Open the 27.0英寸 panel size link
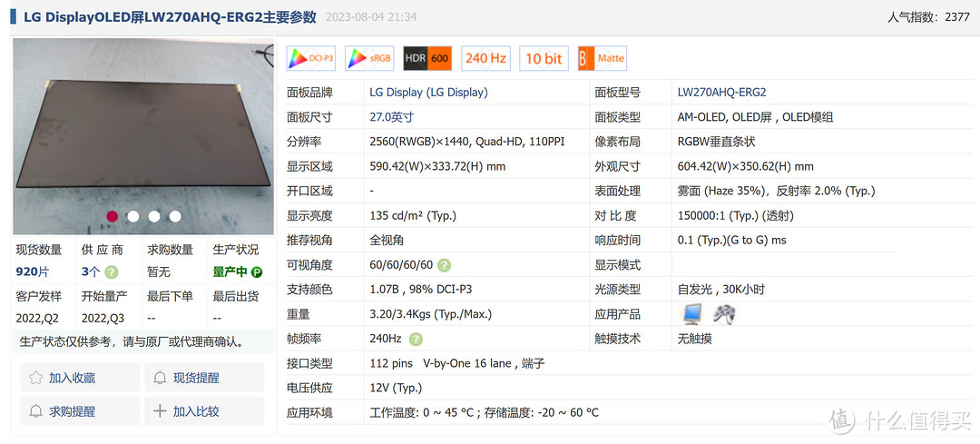The image size is (980, 444). 392,117
